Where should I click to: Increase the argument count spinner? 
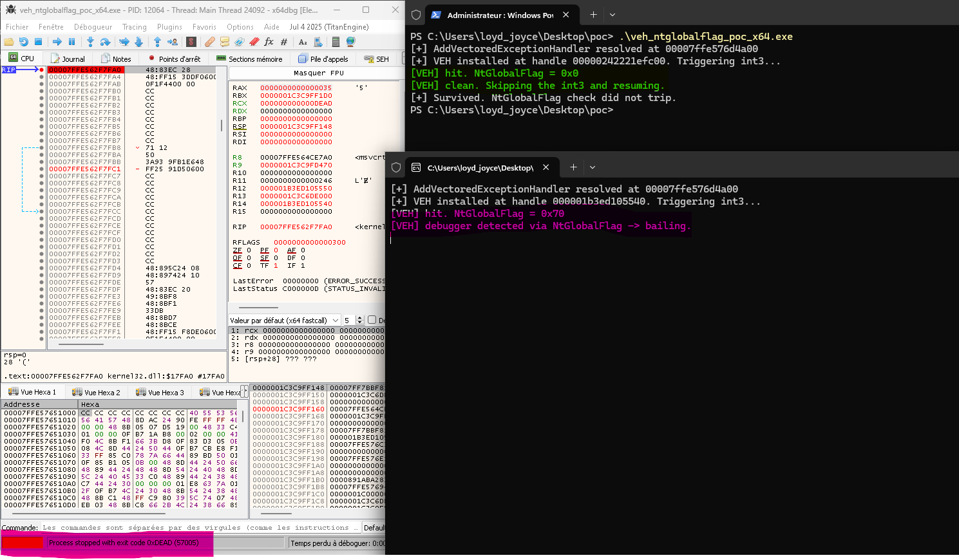tap(360, 317)
